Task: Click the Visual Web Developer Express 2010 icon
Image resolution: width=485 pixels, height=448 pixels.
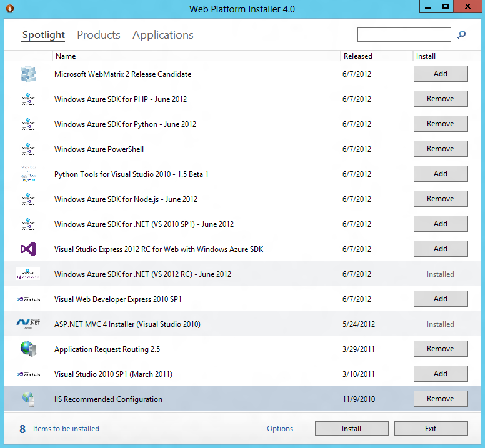Action: click(28, 299)
